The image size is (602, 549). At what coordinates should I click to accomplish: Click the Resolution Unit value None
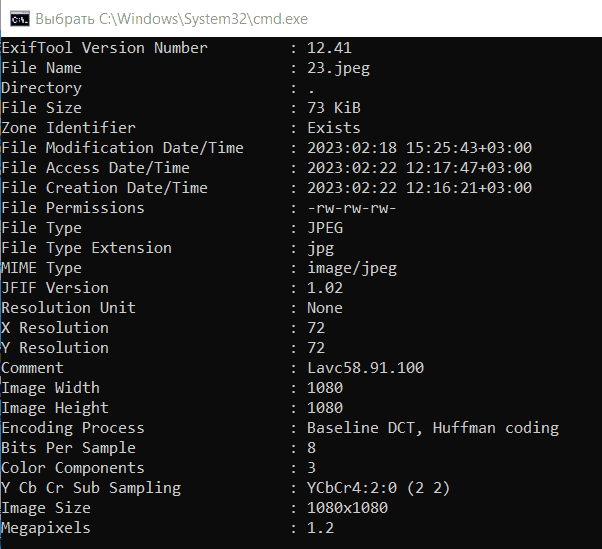coord(325,308)
